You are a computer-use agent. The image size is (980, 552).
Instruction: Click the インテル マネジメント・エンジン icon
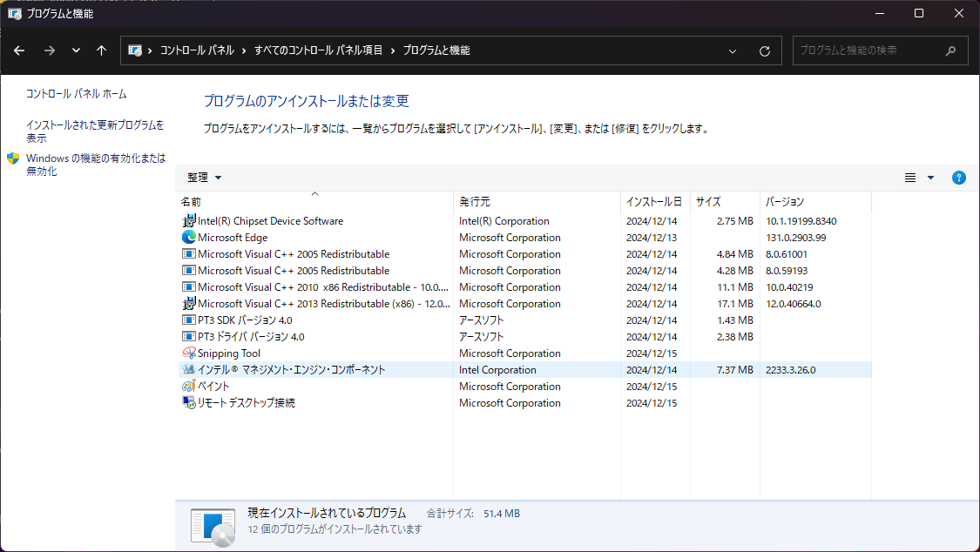tap(189, 370)
